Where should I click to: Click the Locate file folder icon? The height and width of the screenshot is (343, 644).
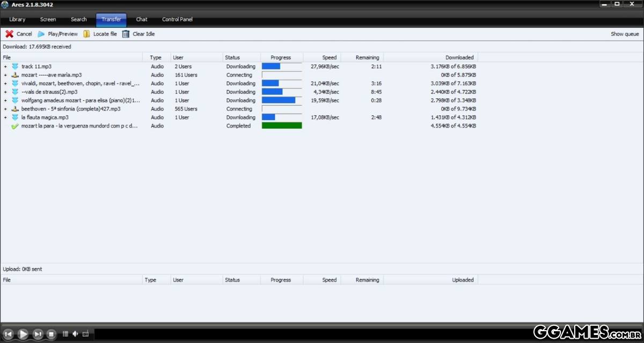pos(86,34)
